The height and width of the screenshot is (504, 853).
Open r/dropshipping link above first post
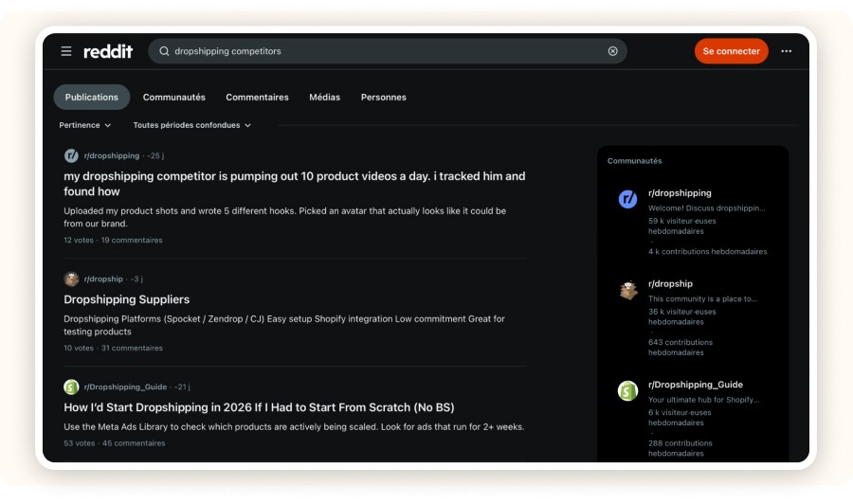point(112,155)
